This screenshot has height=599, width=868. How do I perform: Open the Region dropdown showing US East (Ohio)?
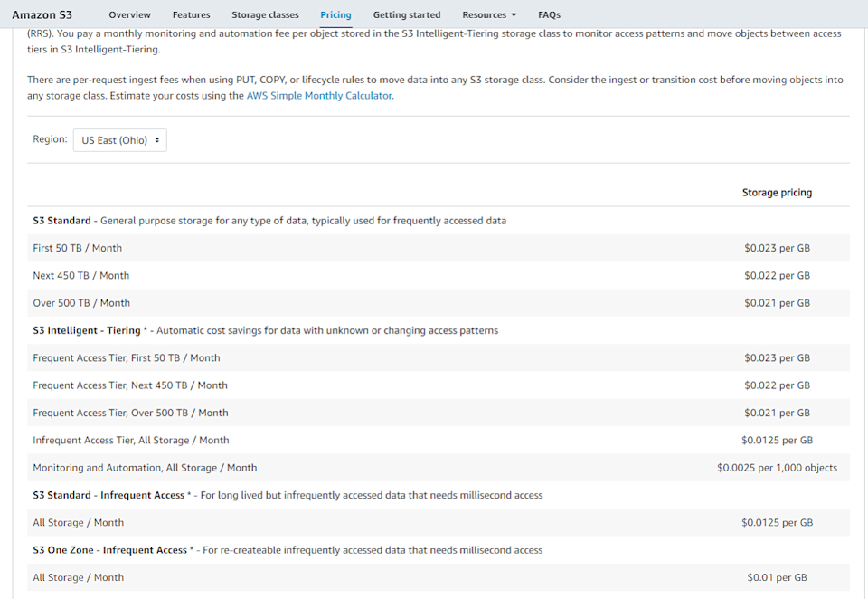pos(119,140)
